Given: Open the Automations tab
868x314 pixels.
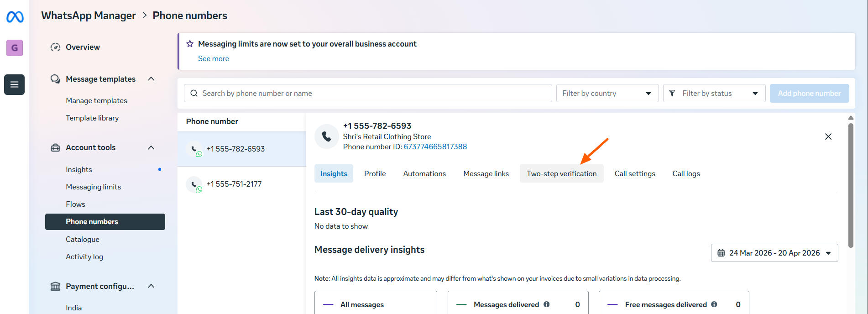Looking at the screenshot, I should tap(424, 173).
